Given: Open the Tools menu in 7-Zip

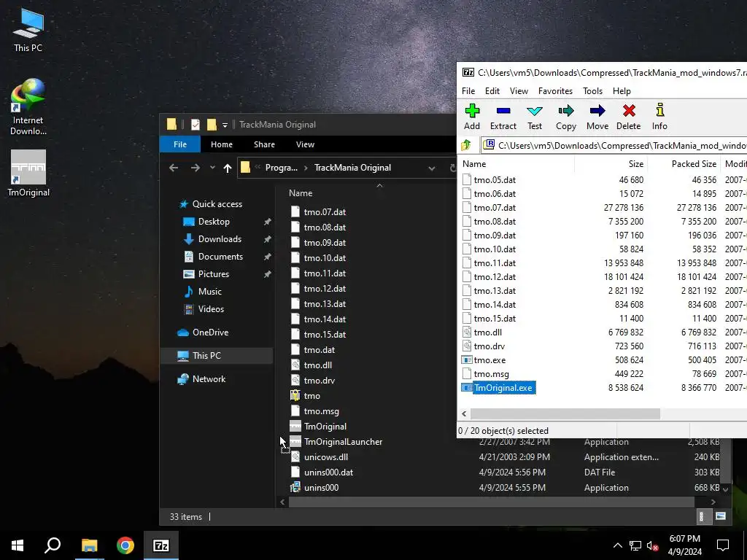Looking at the screenshot, I should point(592,91).
